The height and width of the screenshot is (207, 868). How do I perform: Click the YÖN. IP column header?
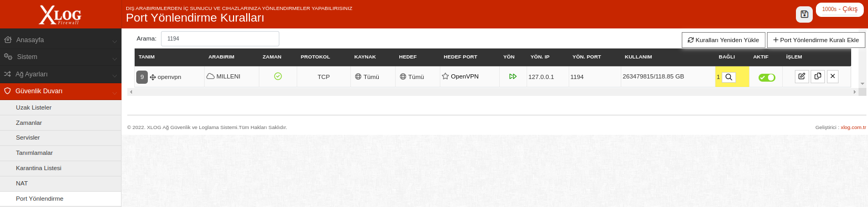tap(540, 57)
